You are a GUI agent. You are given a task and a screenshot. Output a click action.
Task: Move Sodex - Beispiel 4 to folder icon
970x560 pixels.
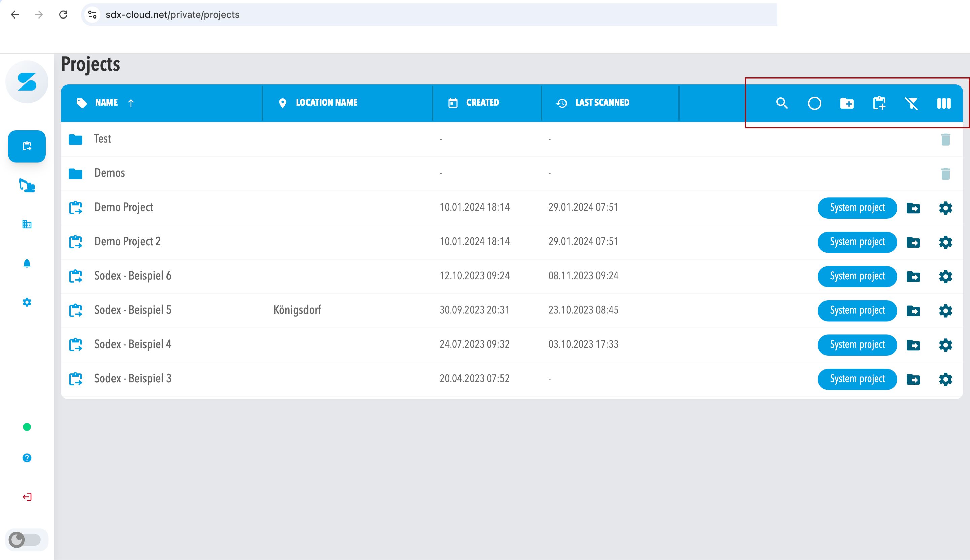pos(913,345)
